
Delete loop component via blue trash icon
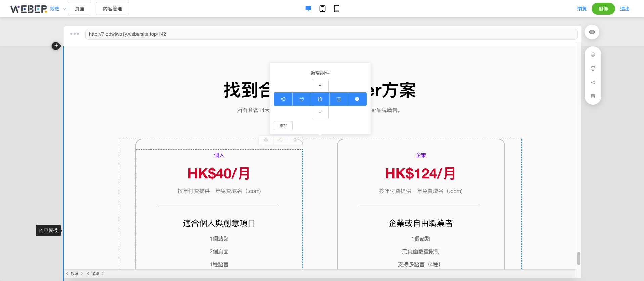click(339, 99)
